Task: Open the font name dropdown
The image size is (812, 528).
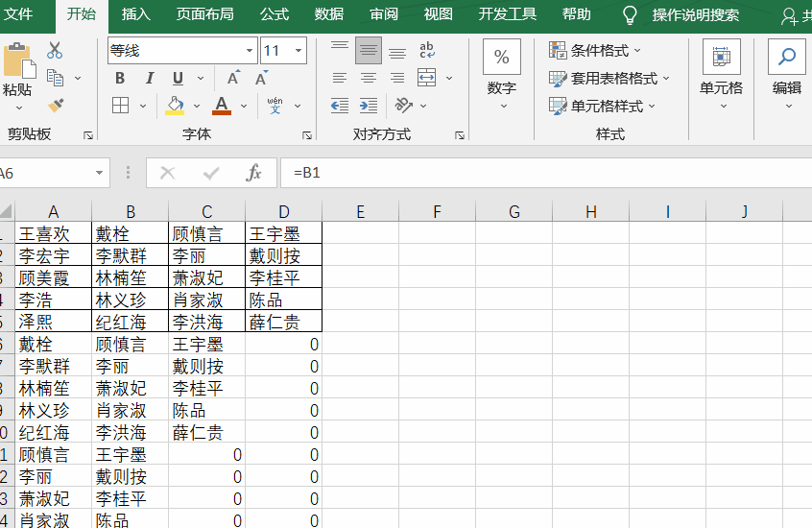Action: [x=250, y=50]
